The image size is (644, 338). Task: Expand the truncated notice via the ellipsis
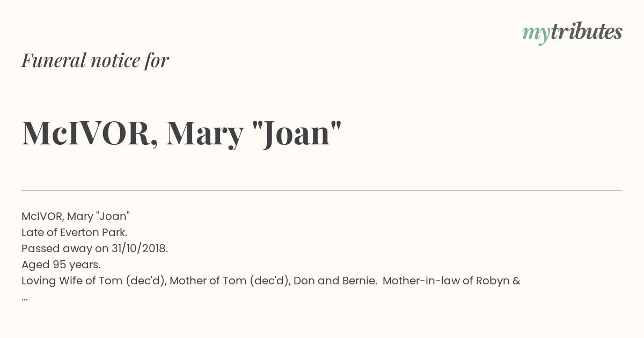pyautogui.click(x=25, y=298)
